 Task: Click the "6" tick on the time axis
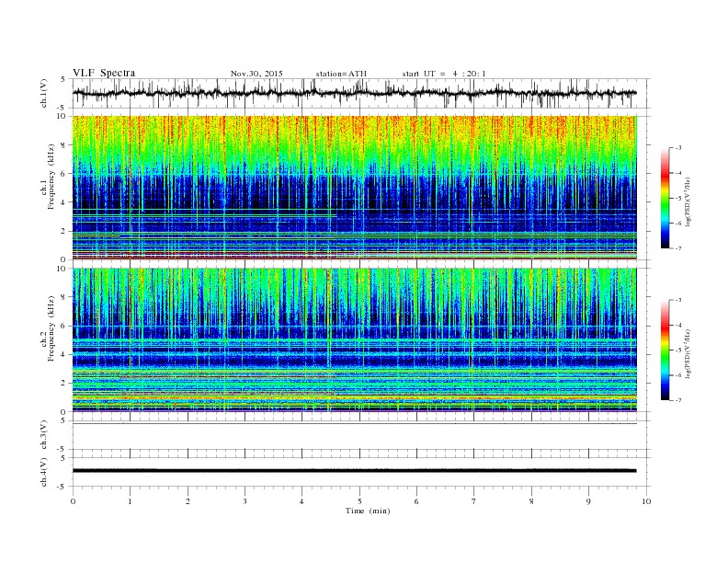pyautogui.click(x=416, y=501)
